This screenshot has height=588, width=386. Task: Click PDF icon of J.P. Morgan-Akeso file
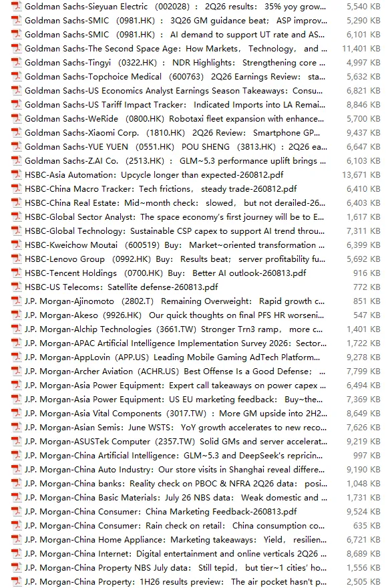17,315
